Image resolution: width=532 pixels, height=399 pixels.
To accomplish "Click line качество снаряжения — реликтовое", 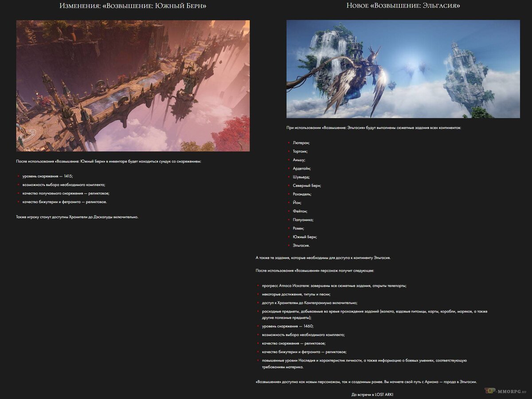I will pos(294,343).
